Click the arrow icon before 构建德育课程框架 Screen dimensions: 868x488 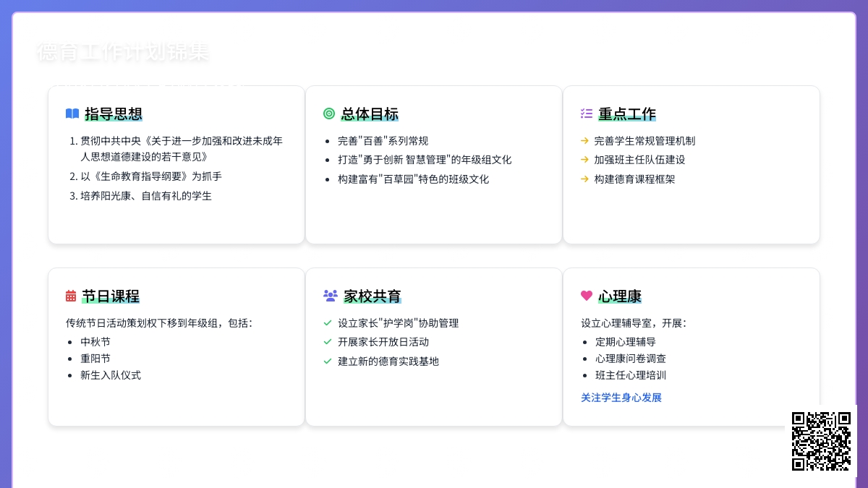pos(584,179)
